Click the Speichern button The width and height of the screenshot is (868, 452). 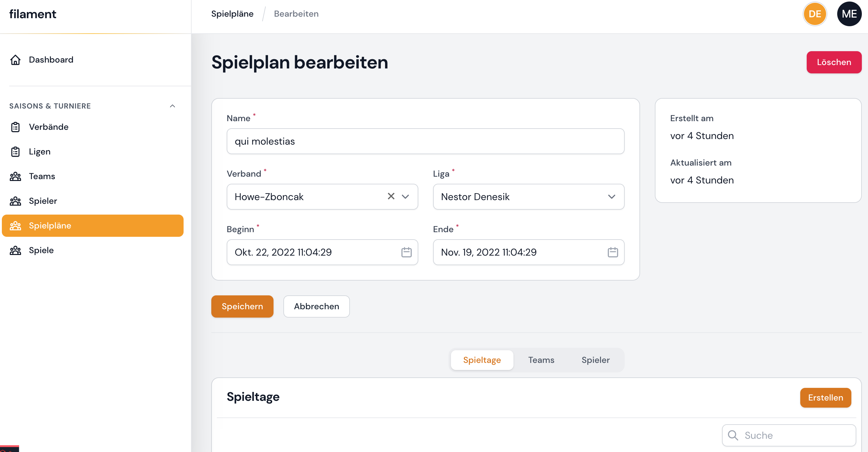pyautogui.click(x=242, y=306)
